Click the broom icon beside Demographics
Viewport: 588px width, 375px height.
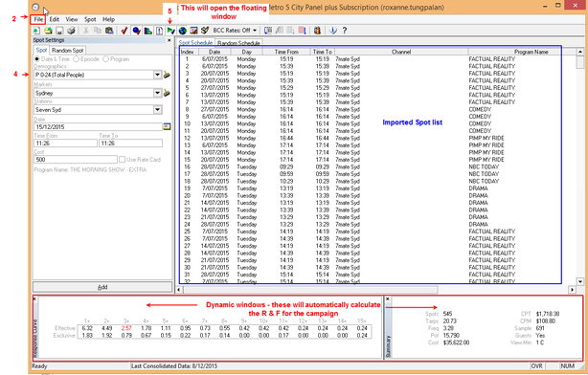pos(167,75)
